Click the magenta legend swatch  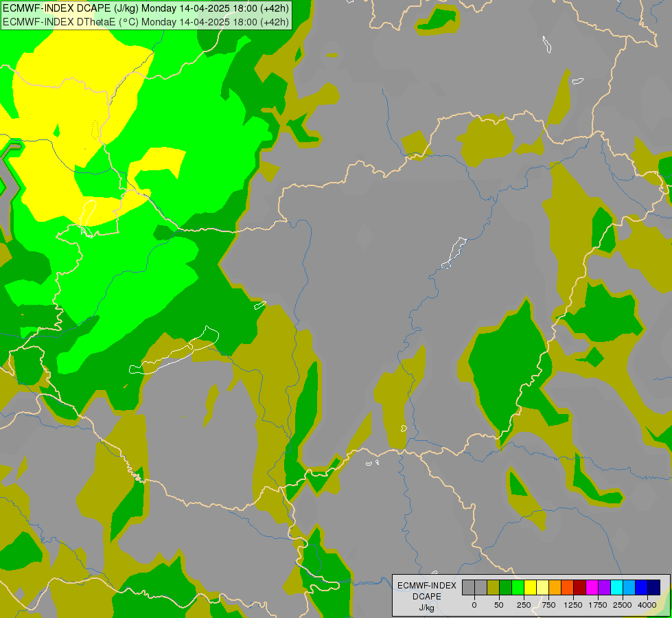(592, 587)
